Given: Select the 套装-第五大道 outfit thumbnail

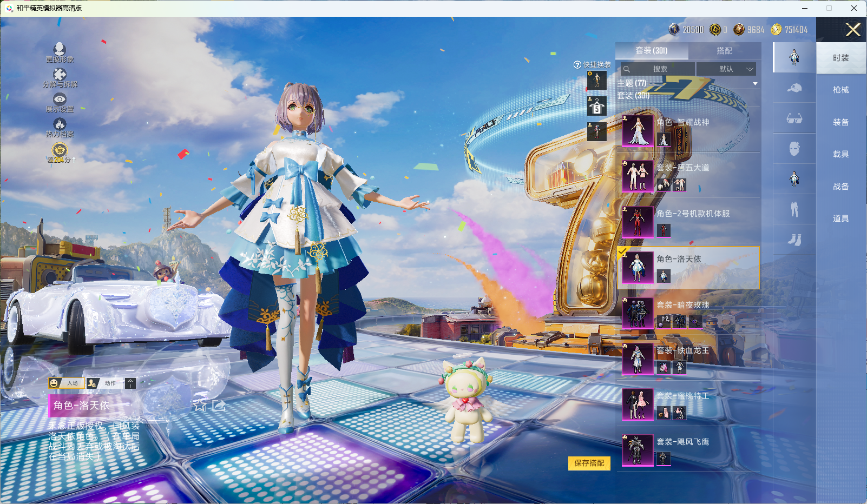Looking at the screenshot, I should (x=638, y=176).
